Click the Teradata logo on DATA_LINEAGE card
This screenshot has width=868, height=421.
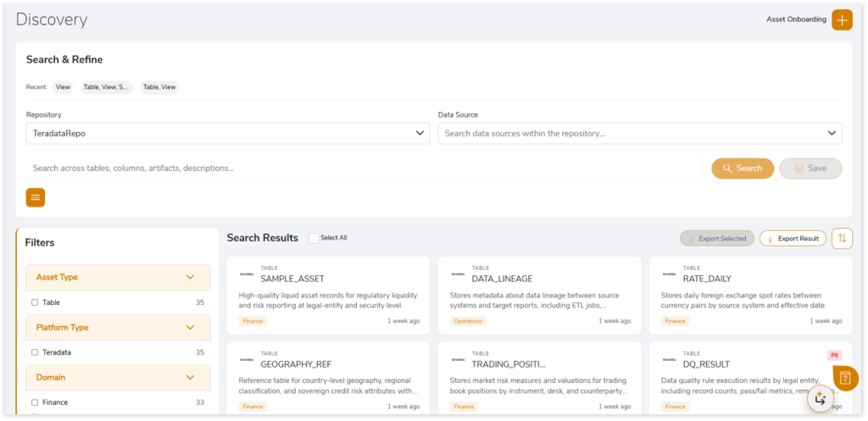(x=458, y=274)
